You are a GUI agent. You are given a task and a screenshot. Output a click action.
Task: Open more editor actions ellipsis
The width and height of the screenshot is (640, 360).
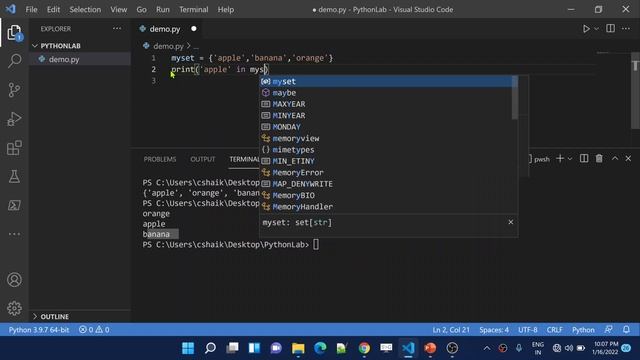(x=626, y=29)
